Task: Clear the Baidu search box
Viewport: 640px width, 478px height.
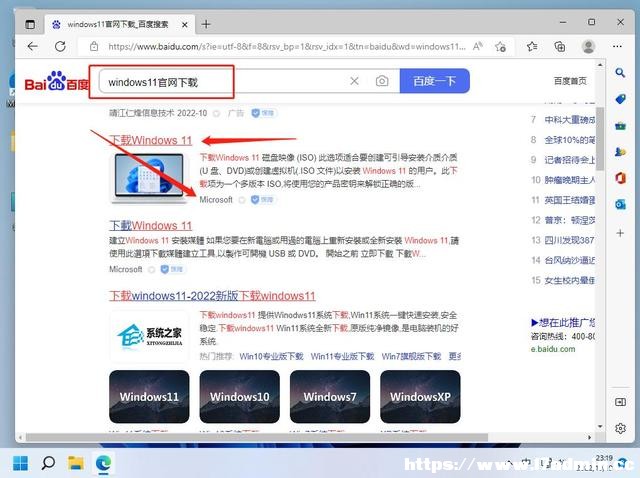Action: pyautogui.click(x=354, y=81)
